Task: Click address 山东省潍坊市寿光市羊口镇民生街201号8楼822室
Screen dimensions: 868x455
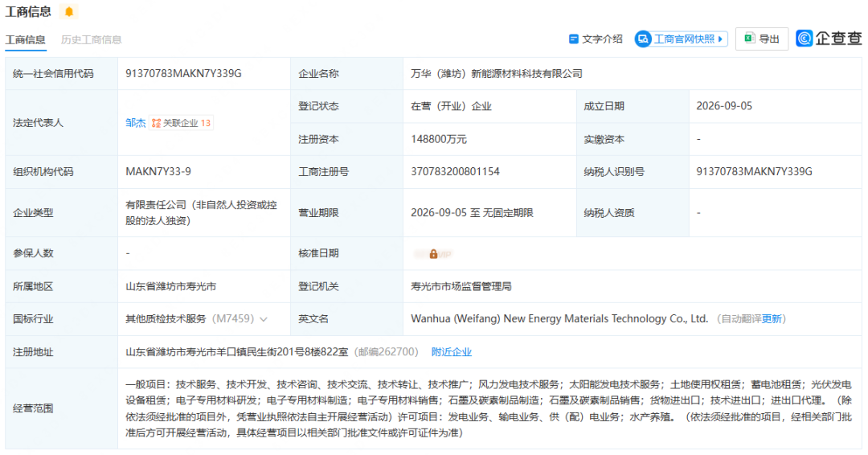Action: tap(237, 352)
